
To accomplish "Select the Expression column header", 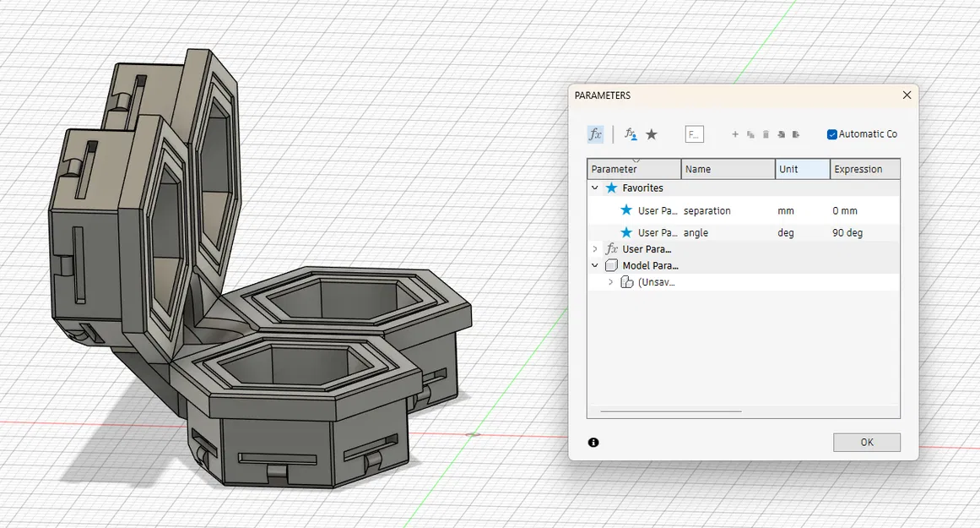I will (858, 169).
